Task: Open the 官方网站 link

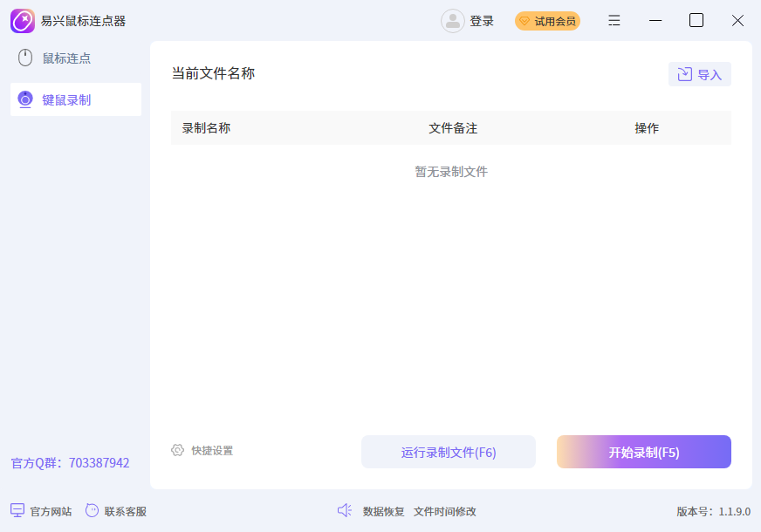Action: 51,512
